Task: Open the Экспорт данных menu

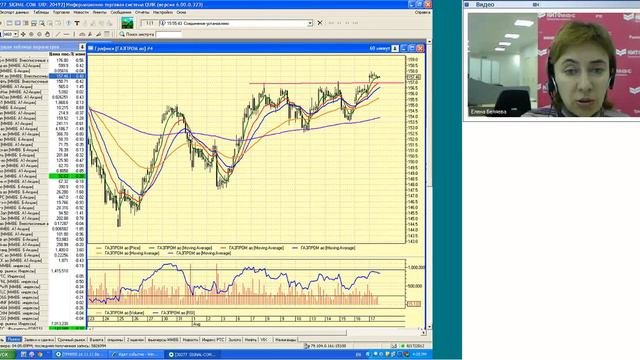Action: click(x=14, y=13)
